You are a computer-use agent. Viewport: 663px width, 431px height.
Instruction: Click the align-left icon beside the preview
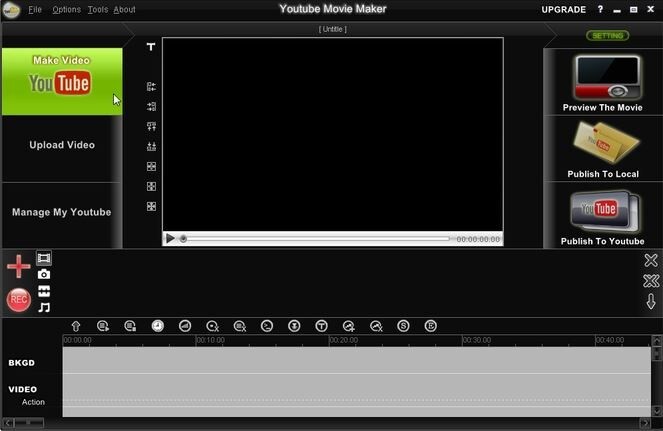pyautogui.click(x=151, y=87)
